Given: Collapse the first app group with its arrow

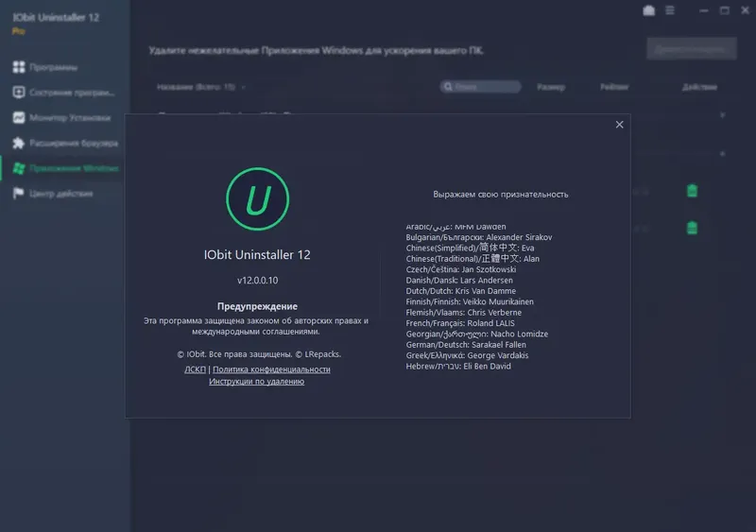Looking at the screenshot, I should pyautogui.click(x=722, y=115).
